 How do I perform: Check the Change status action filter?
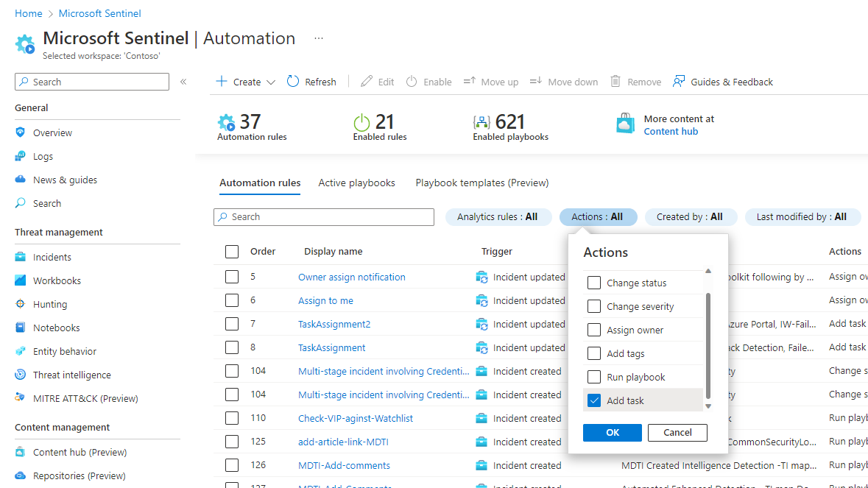pyautogui.click(x=594, y=283)
